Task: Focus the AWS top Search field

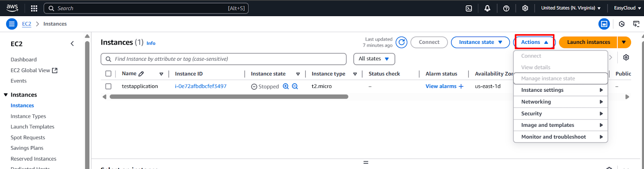Action: pos(146,8)
